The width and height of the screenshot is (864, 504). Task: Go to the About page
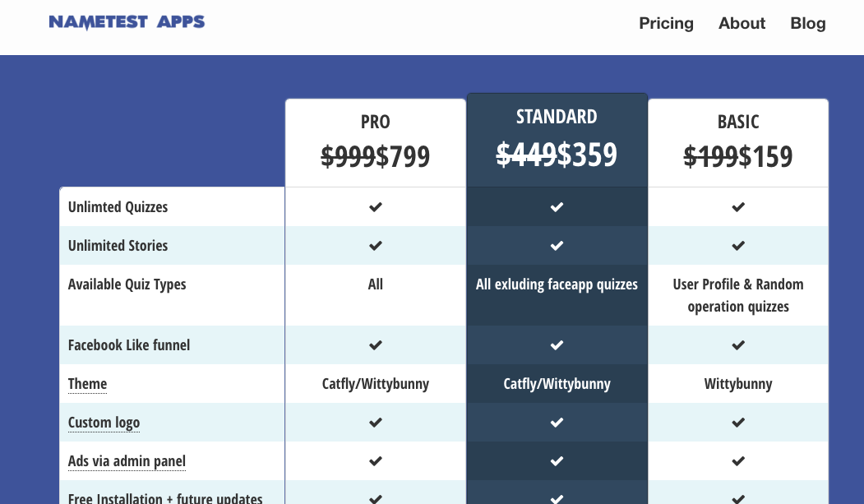742,23
